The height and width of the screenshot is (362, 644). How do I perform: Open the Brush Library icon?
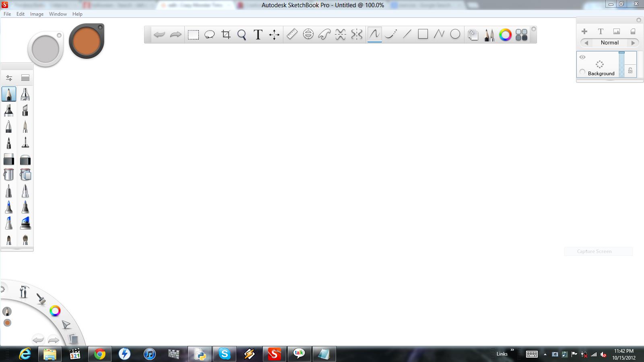25,78
